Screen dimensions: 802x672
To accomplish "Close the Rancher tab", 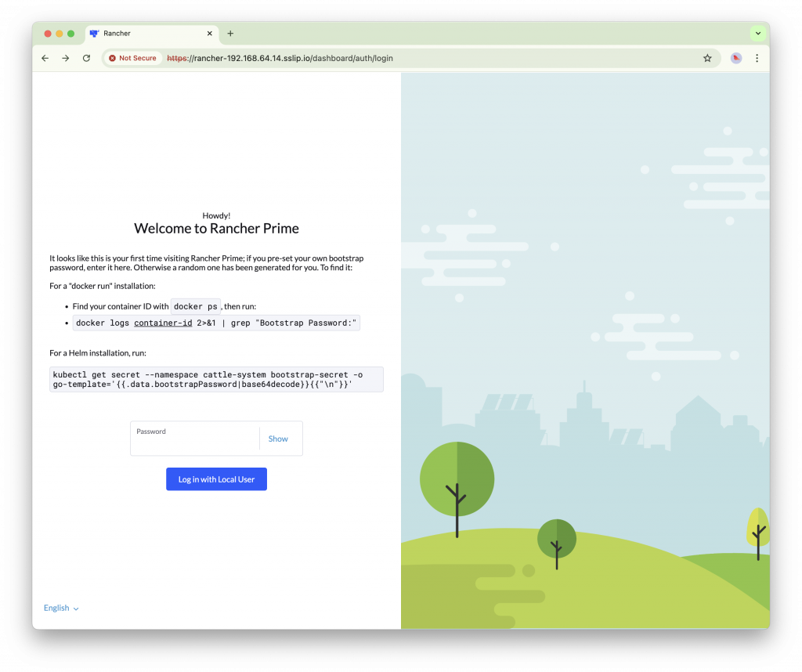I will 210,34.
